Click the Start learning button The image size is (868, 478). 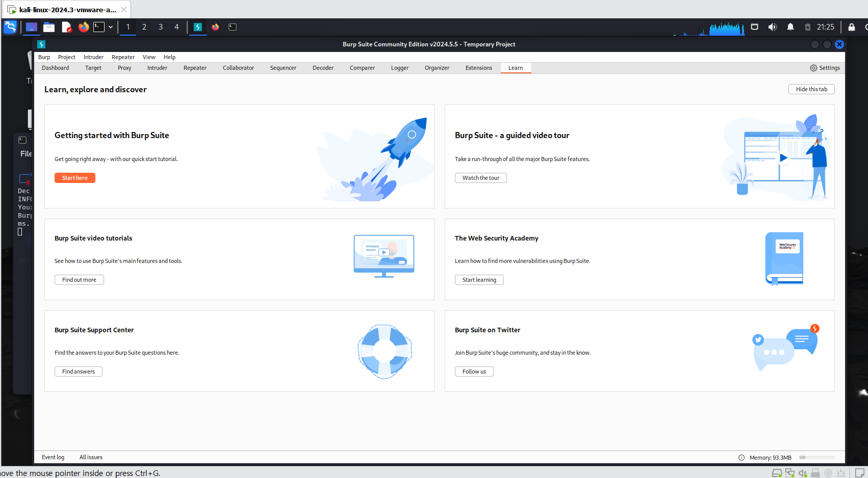(479, 280)
